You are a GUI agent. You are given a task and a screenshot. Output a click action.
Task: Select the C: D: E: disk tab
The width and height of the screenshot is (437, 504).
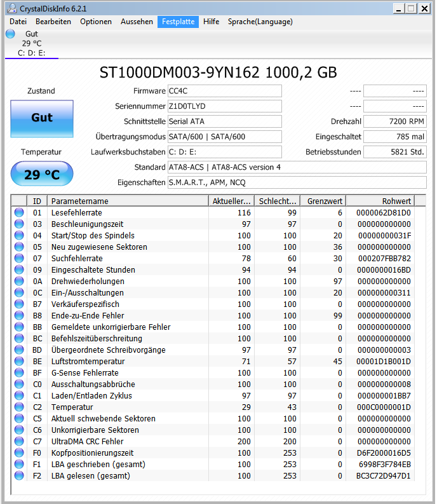[32, 44]
